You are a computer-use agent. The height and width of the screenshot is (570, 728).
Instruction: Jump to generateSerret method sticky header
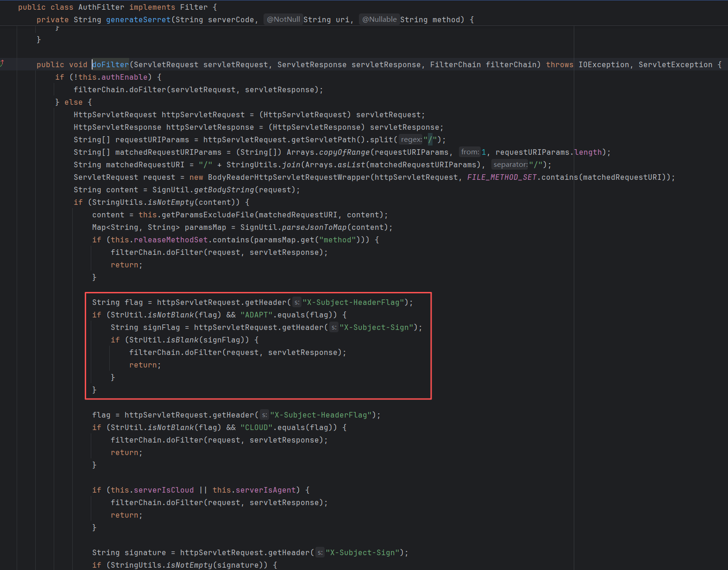tap(138, 19)
